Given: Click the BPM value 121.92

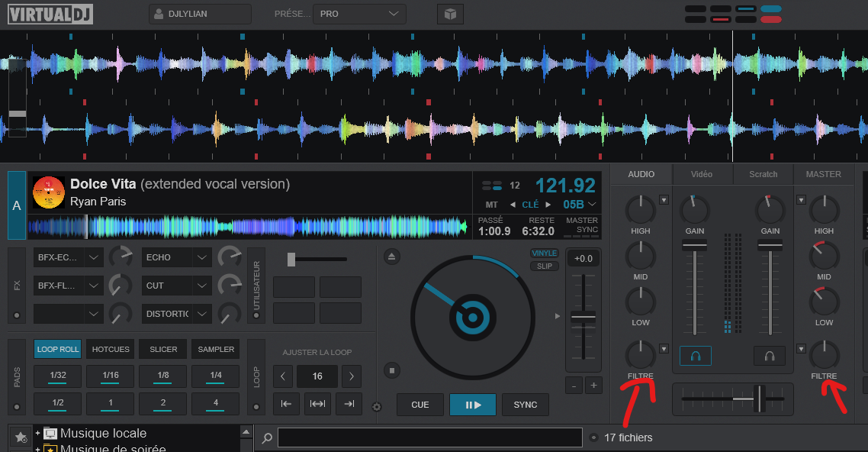Looking at the screenshot, I should [565, 186].
